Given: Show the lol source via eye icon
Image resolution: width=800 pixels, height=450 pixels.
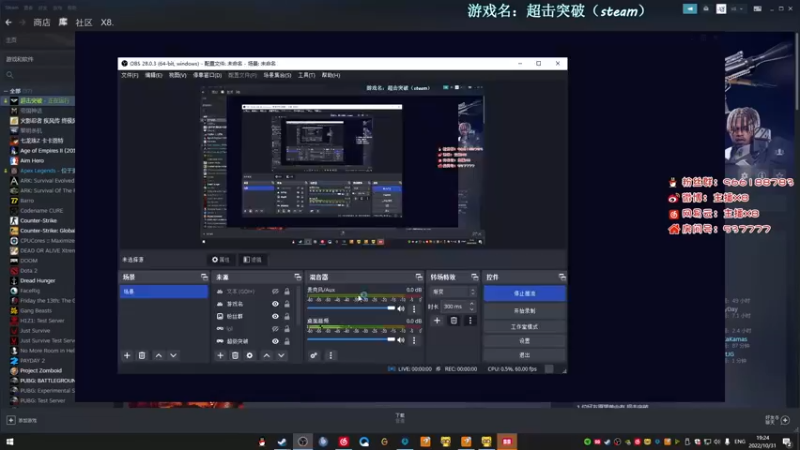Looking at the screenshot, I should coord(275,329).
